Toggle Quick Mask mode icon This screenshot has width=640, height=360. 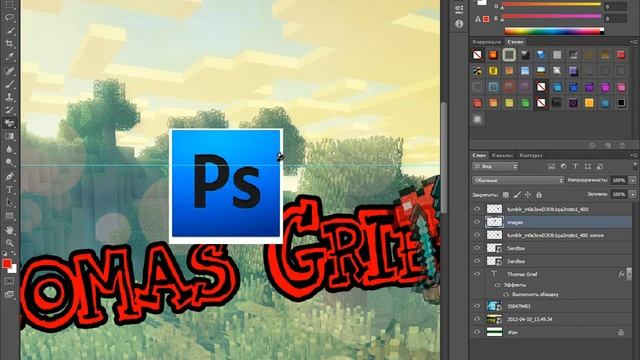pyautogui.click(x=9, y=281)
